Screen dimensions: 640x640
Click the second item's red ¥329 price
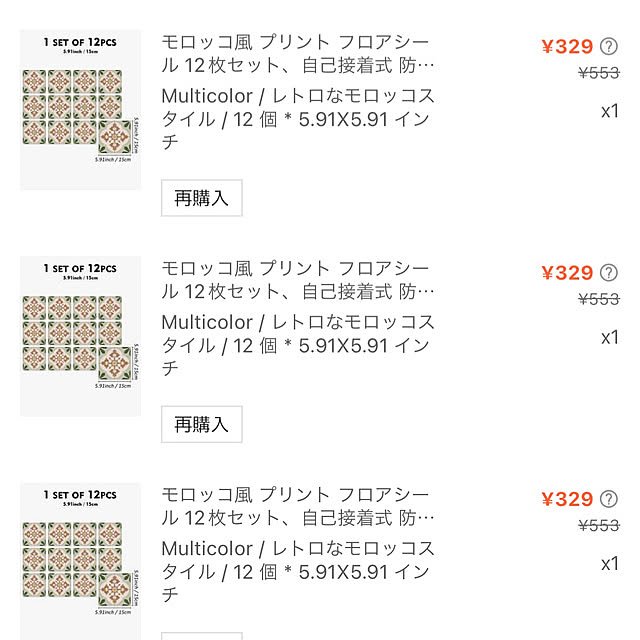pos(567,273)
